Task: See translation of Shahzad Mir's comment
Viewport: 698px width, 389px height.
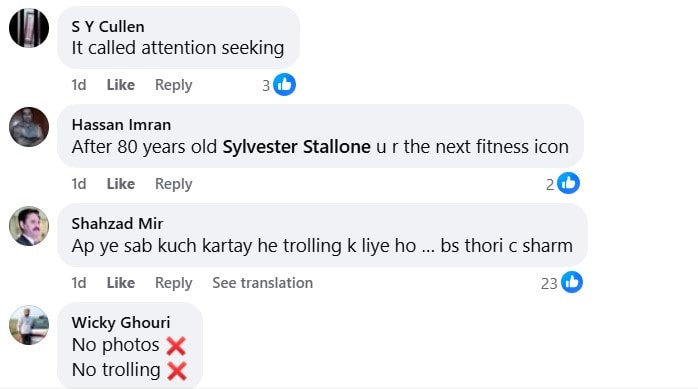Action: tap(263, 283)
